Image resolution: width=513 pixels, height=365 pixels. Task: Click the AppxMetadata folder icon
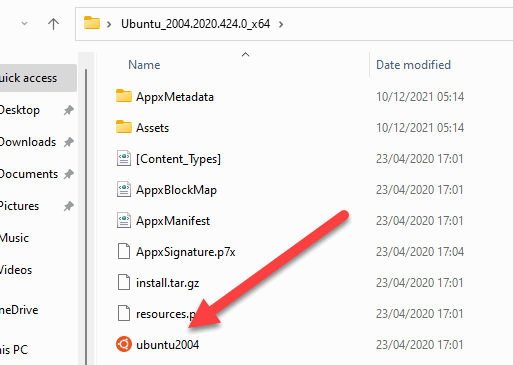coord(124,96)
